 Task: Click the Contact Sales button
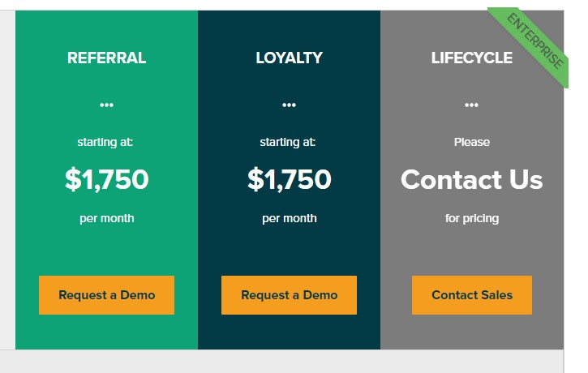[472, 295]
